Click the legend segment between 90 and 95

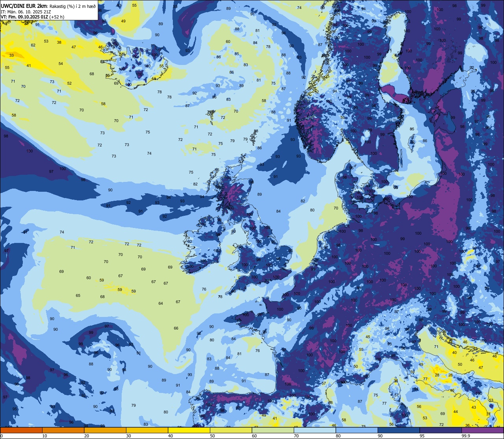398,430
